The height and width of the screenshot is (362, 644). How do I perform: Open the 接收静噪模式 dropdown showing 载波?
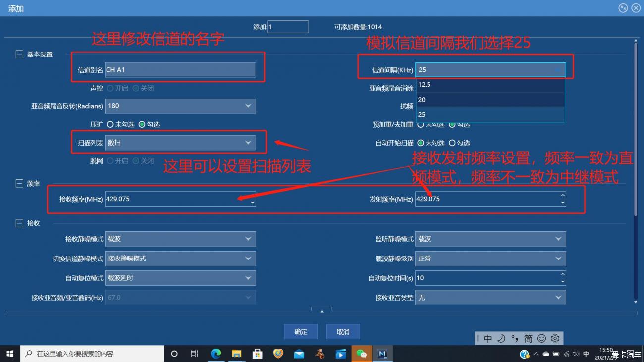pos(248,239)
